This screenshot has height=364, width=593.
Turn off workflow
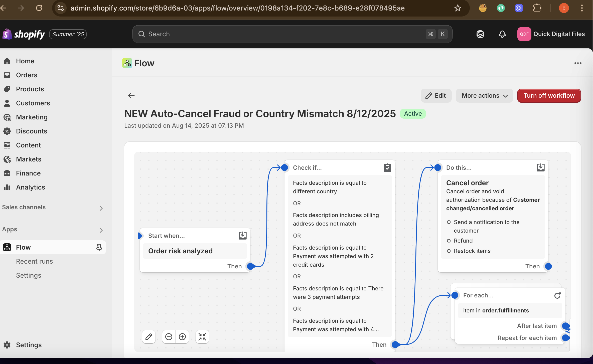(x=549, y=96)
